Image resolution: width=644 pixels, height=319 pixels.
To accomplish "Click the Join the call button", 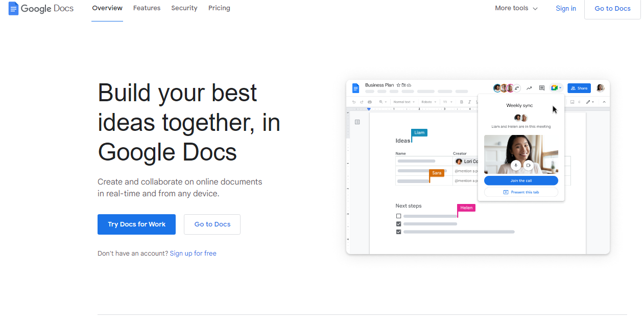I will pyautogui.click(x=521, y=180).
